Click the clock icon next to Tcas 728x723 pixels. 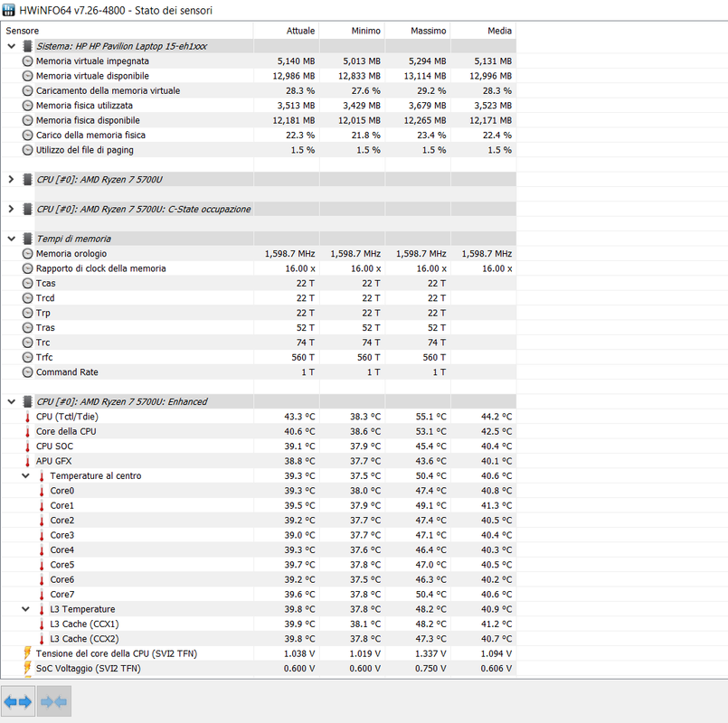28,283
